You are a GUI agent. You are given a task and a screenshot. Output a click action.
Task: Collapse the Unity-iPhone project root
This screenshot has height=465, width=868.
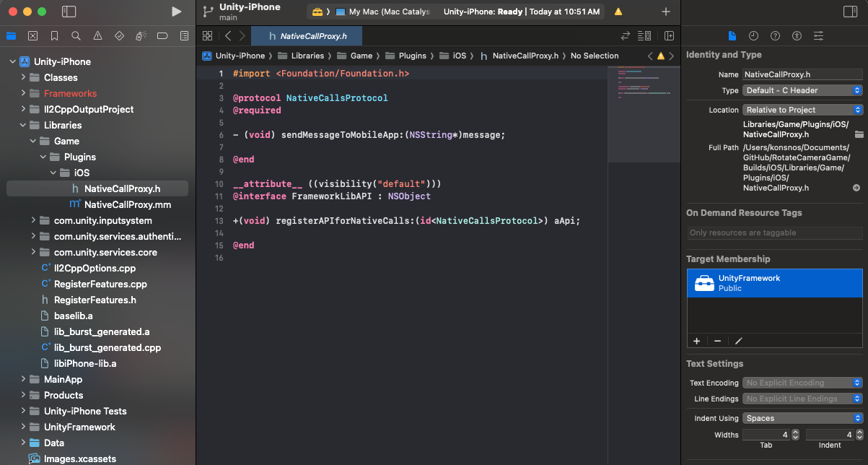pos(13,61)
